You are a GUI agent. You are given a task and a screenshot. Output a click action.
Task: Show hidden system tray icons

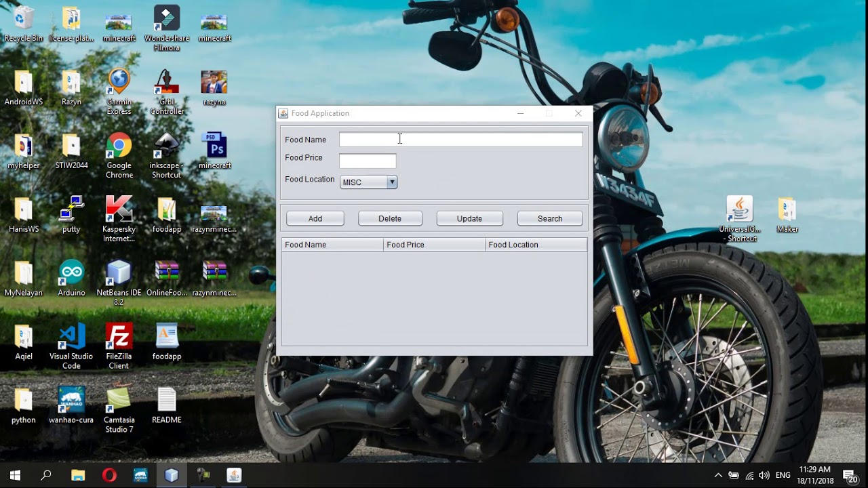pos(718,475)
